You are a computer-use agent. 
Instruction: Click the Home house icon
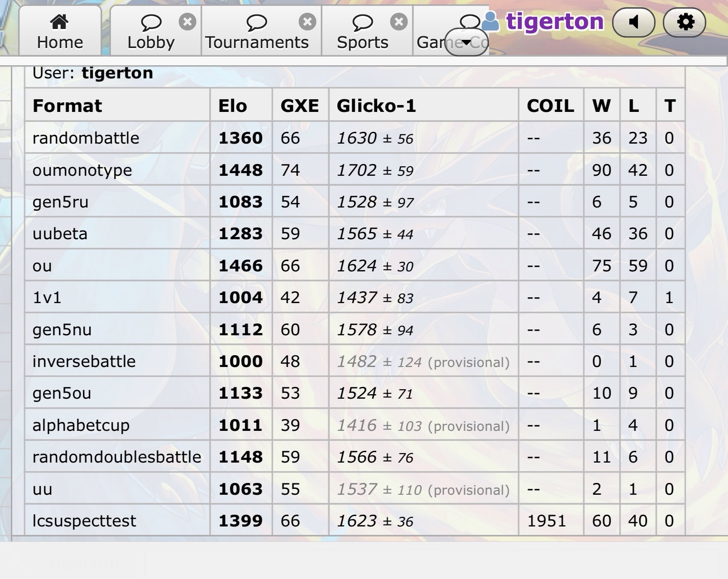pyautogui.click(x=59, y=21)
